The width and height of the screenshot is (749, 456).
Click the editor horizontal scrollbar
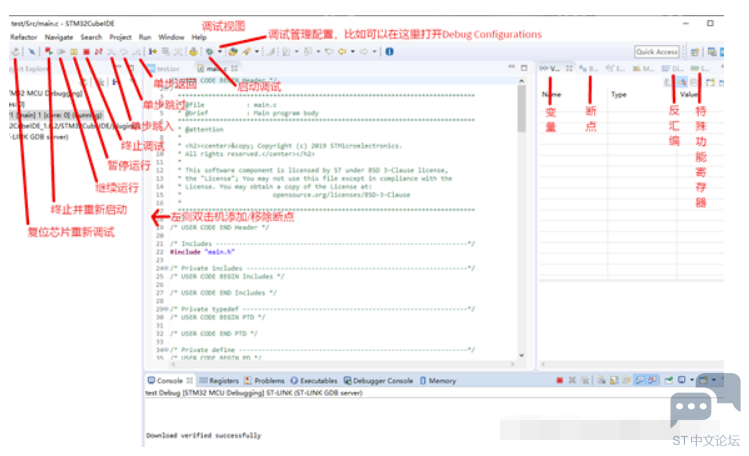pyautogui.click(x=342, y=364)
